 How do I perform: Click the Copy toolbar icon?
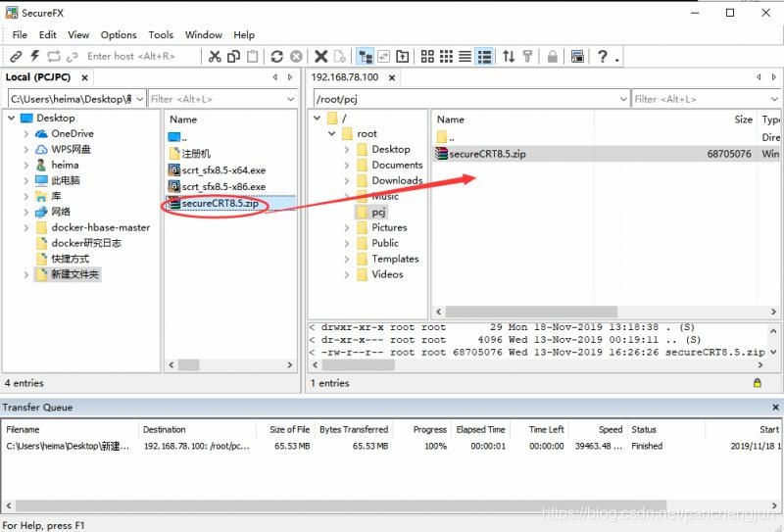(x=233, y=57)
